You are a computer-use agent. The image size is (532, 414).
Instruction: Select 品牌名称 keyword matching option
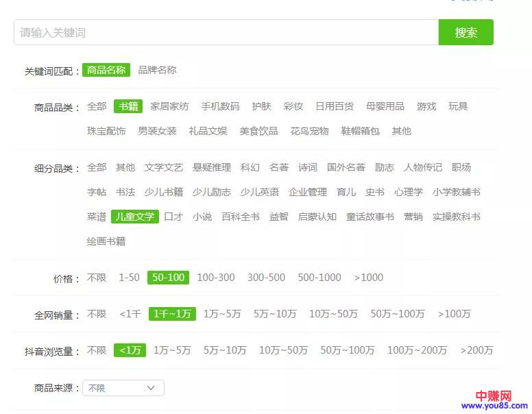[x=157, y=70]
